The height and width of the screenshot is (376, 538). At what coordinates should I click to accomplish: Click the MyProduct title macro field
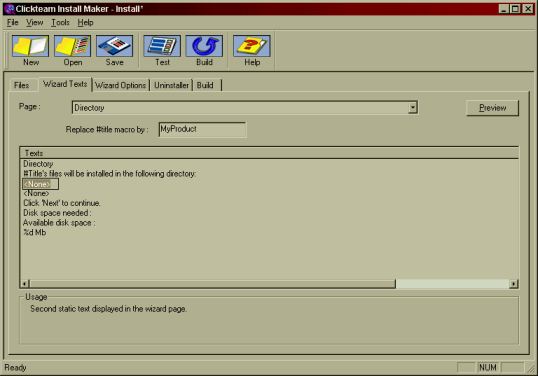pyautogui.click(x=202, y=129)
